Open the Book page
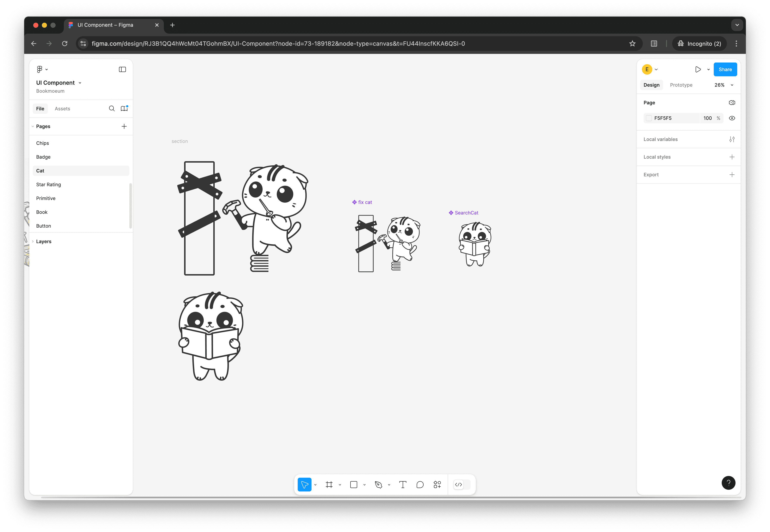770x532 pixels. pyautogui.click(x=81, y=212)
